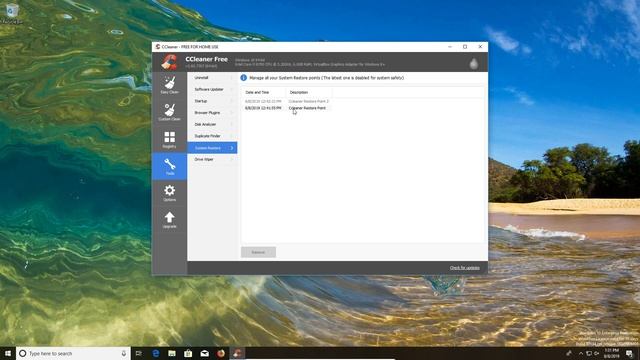Open Microsoft Store from taskbar
This screenshot has width=640, height=360.
coord(188,353)
